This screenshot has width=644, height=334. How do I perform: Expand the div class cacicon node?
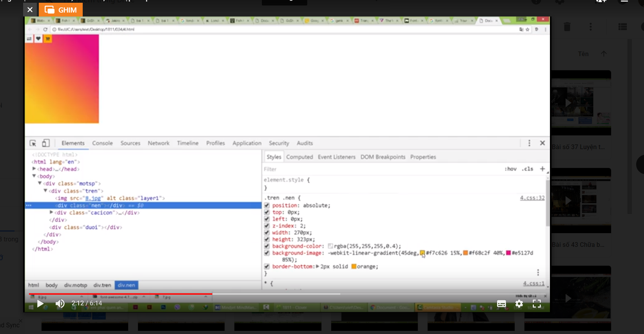point(51,212)
